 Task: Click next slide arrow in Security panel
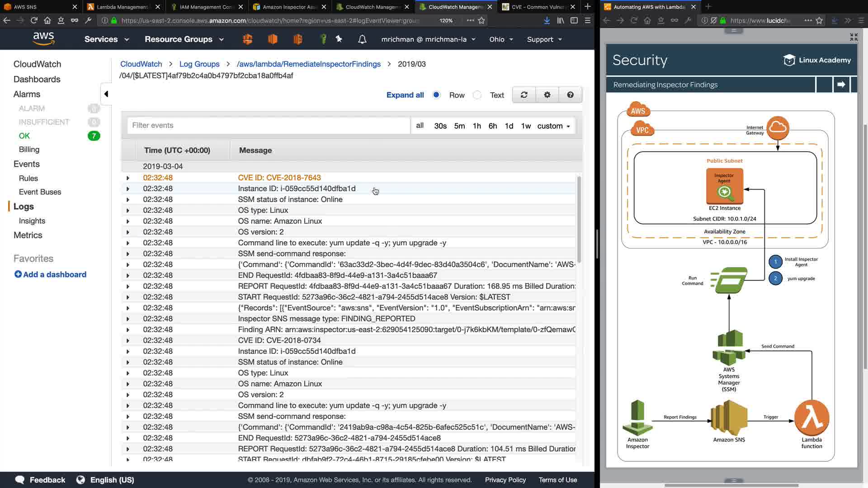pos(841,84)
